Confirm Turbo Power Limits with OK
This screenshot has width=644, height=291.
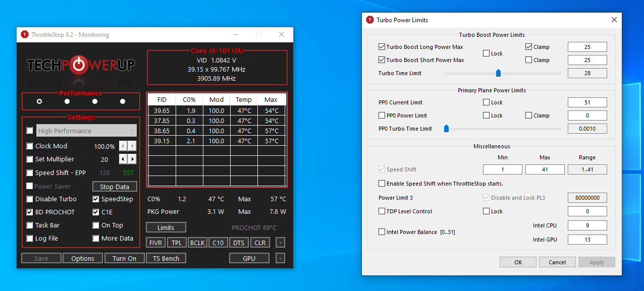(x=518, y=262)
